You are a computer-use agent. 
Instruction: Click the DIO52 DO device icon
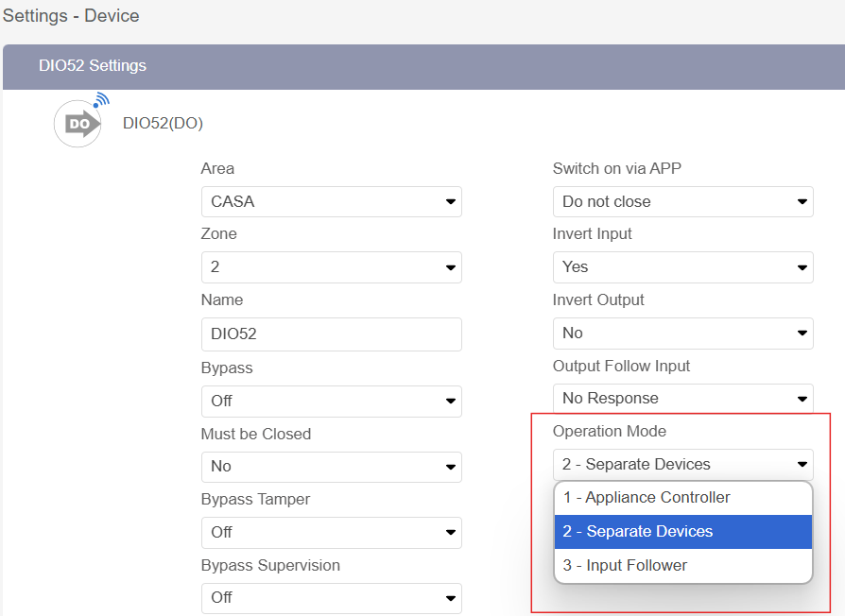(78, 123)
